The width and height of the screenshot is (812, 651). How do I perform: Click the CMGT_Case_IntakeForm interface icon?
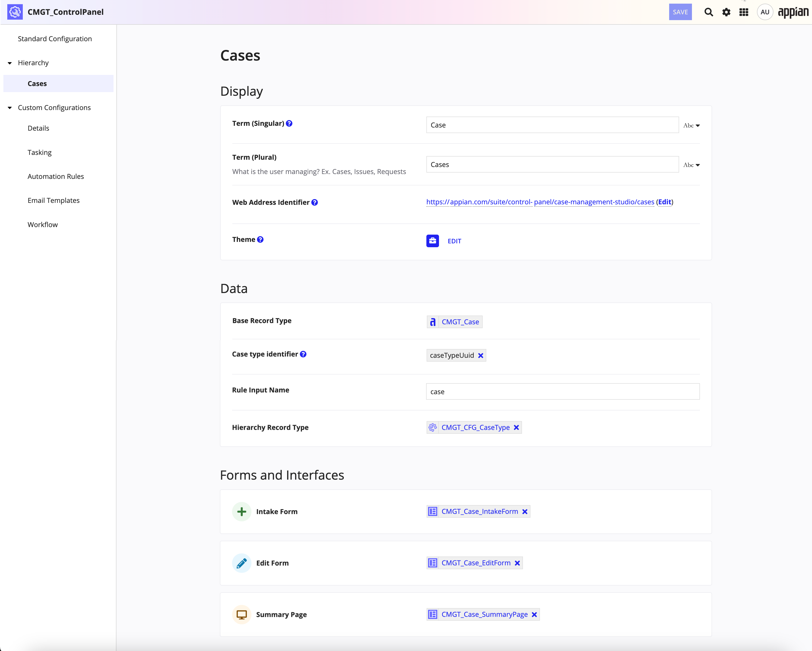click(433, 512)
